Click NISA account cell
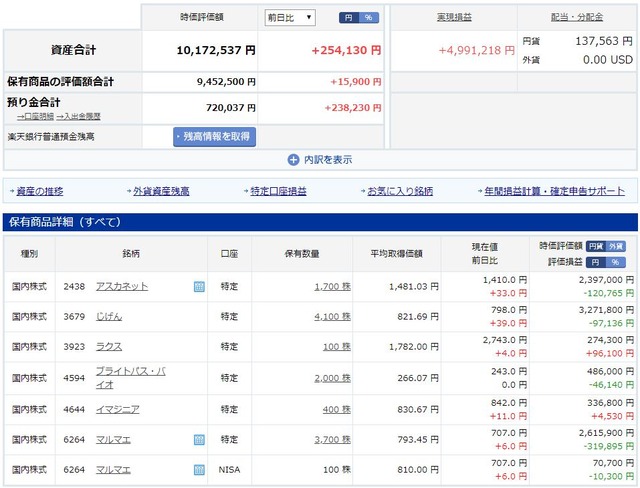The width and height of the screenshot is (640, 488). click(229, 470)
